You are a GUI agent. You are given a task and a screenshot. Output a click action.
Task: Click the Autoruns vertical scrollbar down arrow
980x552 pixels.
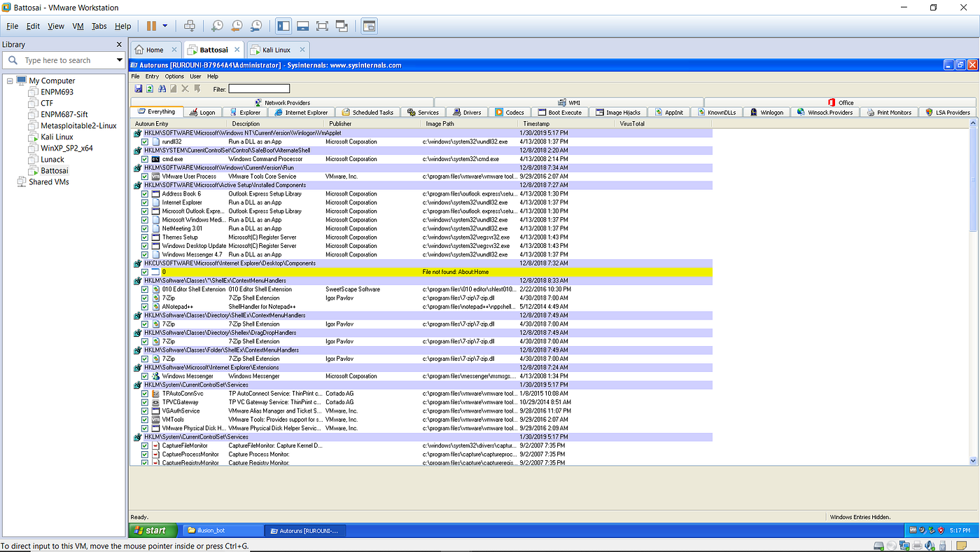coord(973,460)
